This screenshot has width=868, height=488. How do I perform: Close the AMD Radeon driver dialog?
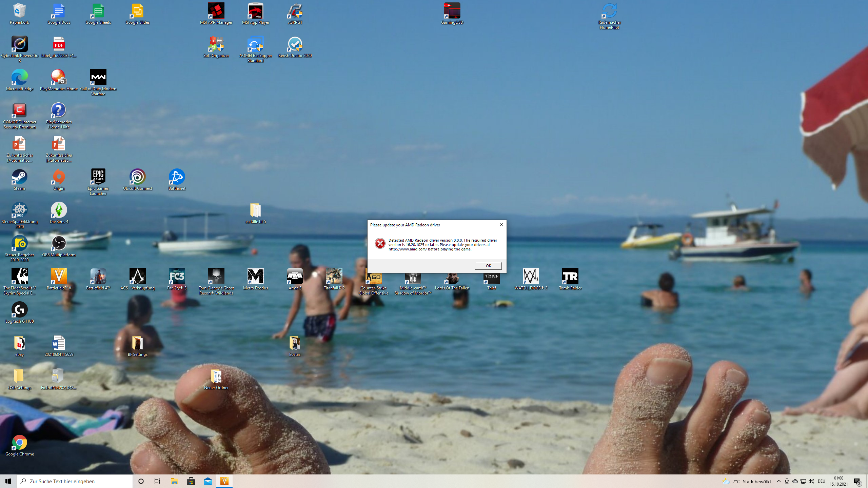[501, 225]
